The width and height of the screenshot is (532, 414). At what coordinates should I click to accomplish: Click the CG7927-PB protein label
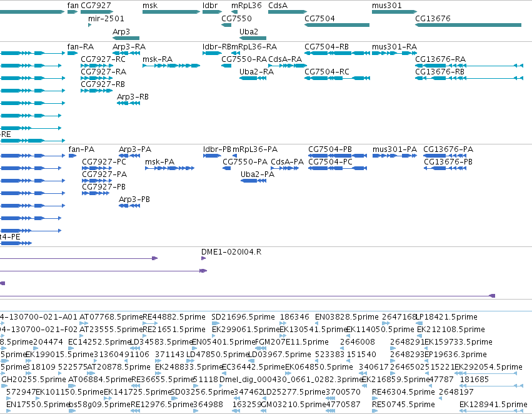tap(104, 187)
